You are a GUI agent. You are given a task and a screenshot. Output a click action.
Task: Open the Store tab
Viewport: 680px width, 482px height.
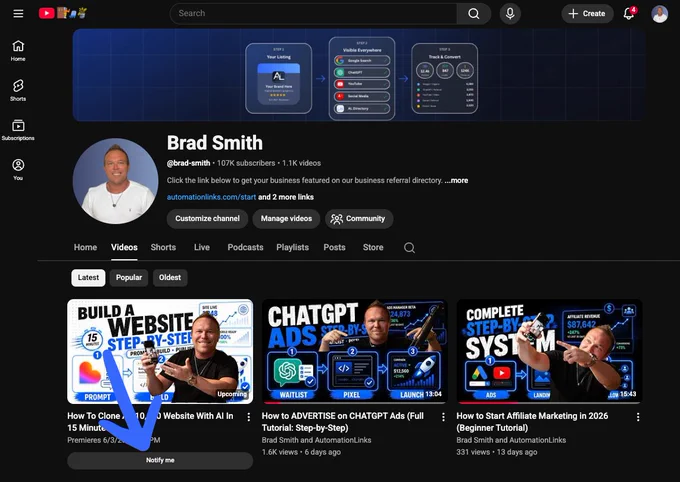pos(373,247)
